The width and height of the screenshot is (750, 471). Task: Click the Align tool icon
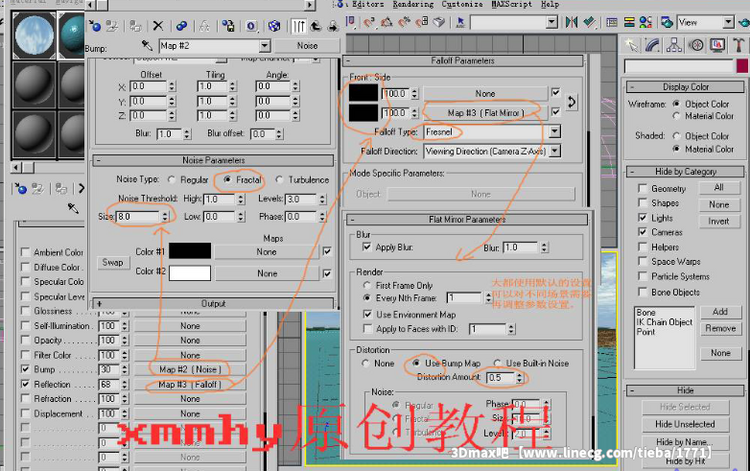589,22
